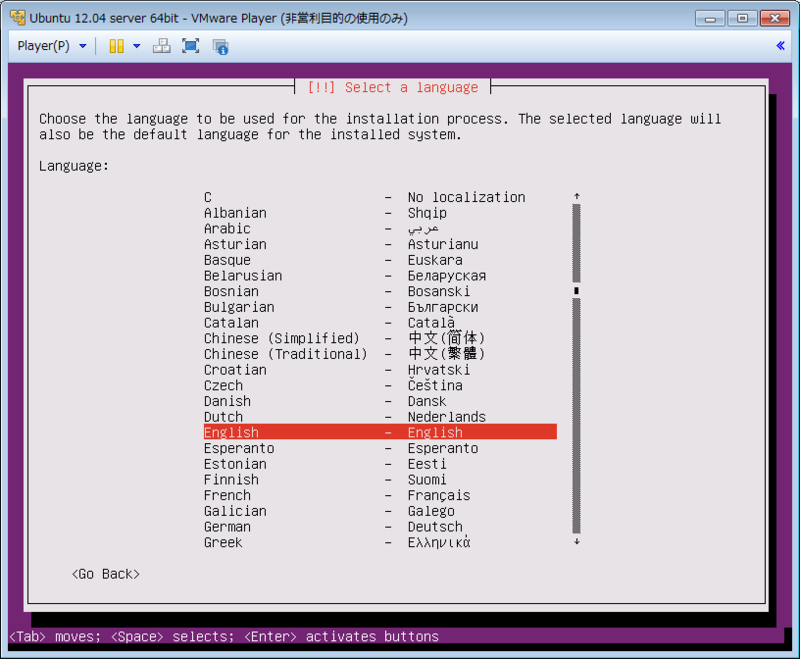Select Croatian in the language list
This screenshot has width=800, height=659.
pyautogui.click(x=380, y=370)
